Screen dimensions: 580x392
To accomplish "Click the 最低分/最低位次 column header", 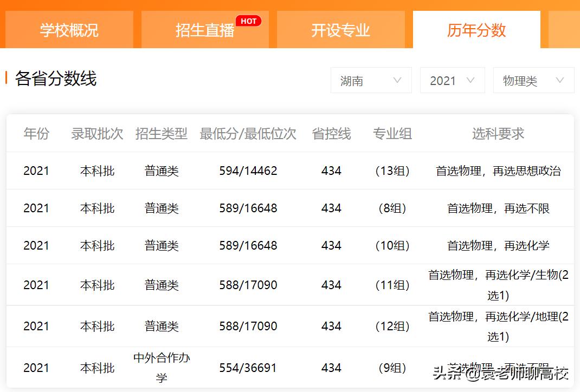I will click(247, 135).
